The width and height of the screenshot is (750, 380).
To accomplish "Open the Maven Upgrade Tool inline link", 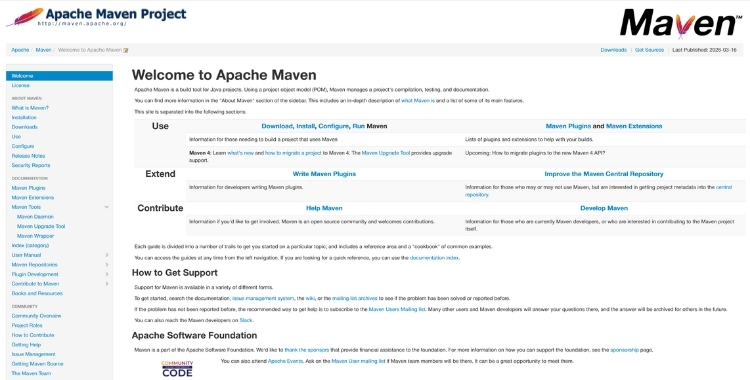I will [386, 153].
